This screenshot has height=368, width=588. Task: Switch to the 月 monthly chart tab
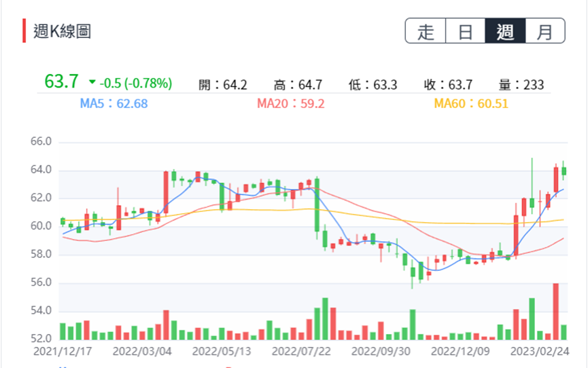point(544,31)
